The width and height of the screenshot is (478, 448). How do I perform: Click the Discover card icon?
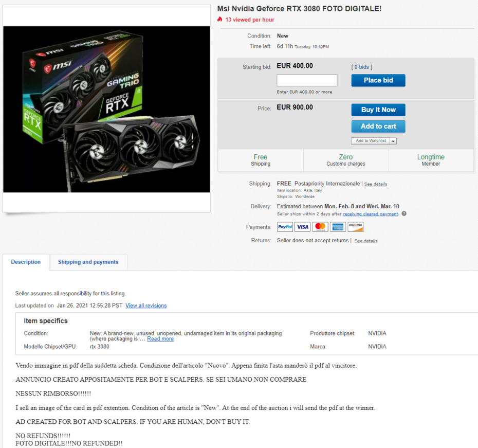click(x=356, y=227)
